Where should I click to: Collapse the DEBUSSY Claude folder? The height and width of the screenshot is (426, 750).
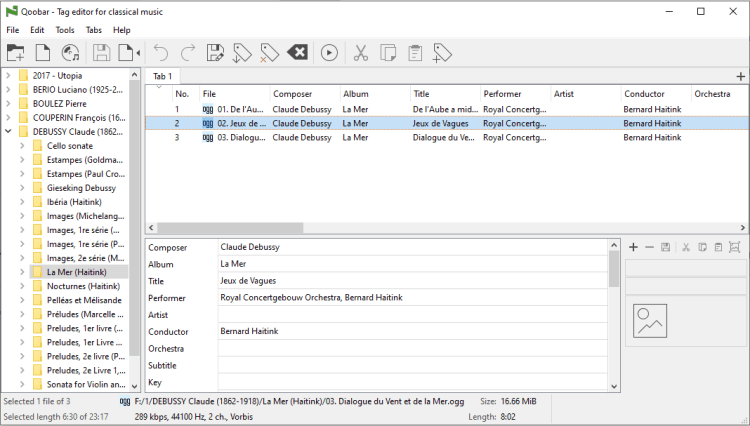[x=8, y=131]
